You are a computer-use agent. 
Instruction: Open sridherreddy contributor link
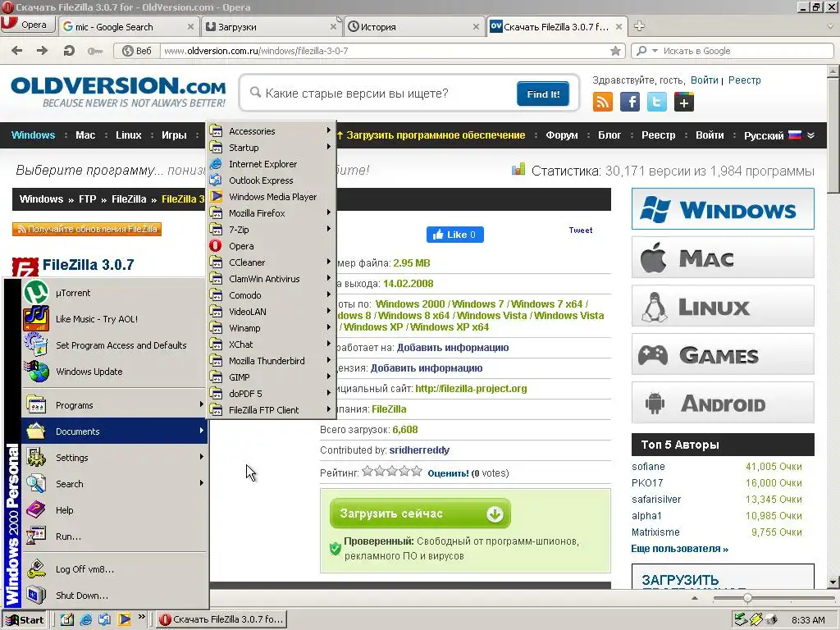(419, 450)
